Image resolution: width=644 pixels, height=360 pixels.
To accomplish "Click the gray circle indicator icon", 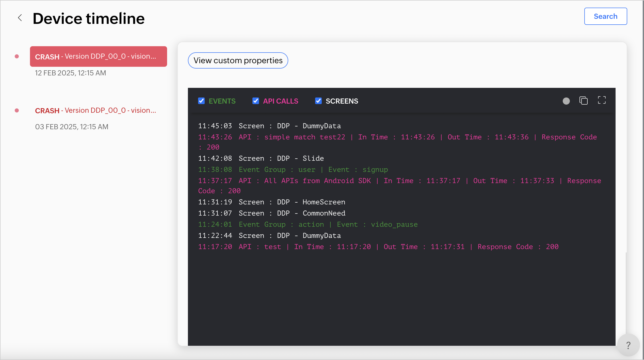I will tap(566, 101).
